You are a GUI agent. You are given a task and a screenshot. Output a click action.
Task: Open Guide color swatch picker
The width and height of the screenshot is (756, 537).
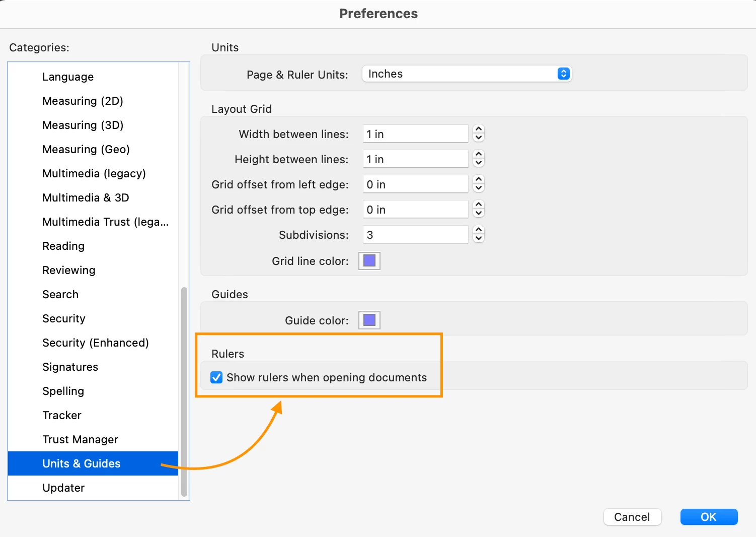(369, 320)
